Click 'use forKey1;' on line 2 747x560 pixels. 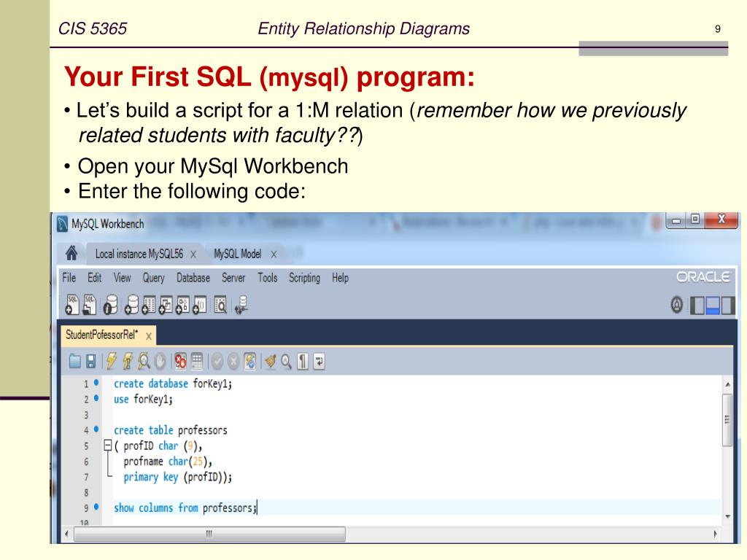(144, 399)
